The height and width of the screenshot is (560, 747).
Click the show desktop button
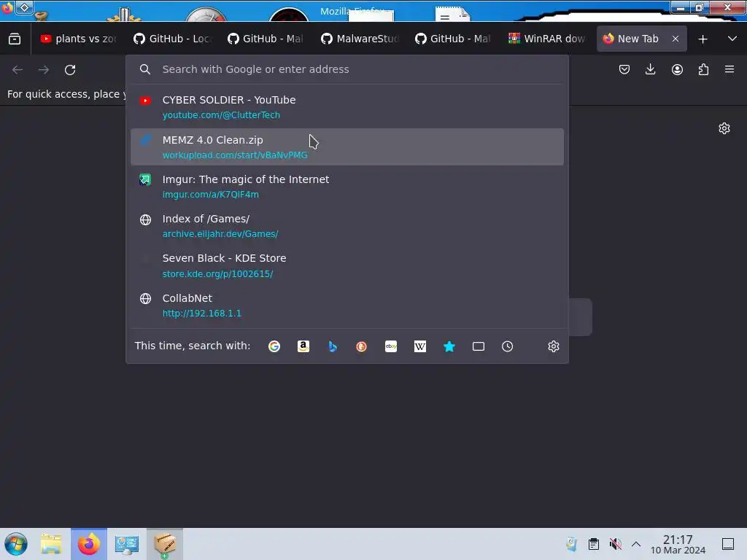[x=728, y=544]
